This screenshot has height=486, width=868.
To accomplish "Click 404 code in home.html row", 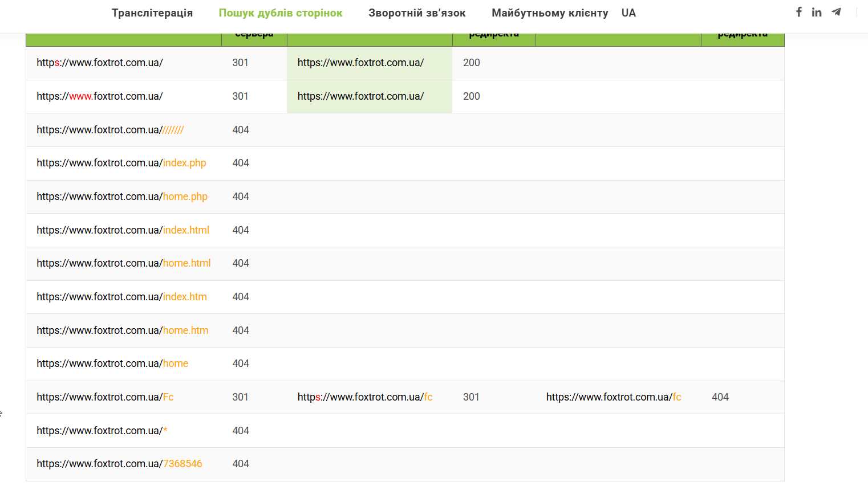I will coord(241,263).
